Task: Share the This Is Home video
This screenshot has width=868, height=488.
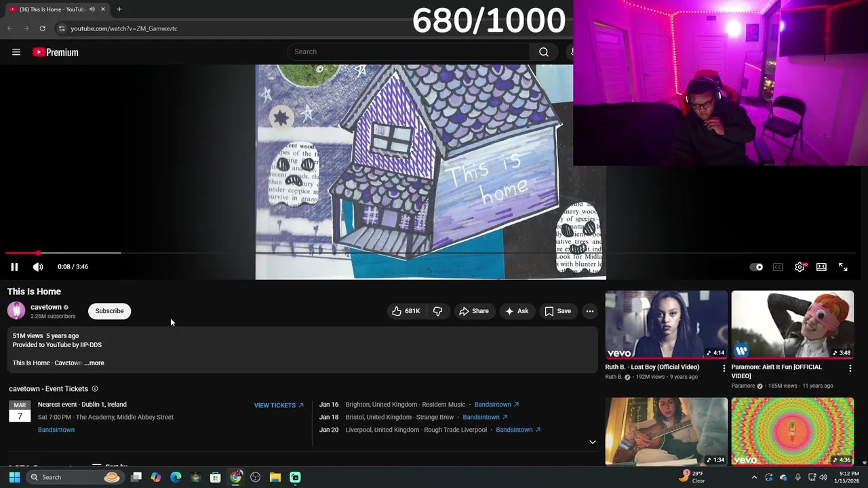Action: 474,311
